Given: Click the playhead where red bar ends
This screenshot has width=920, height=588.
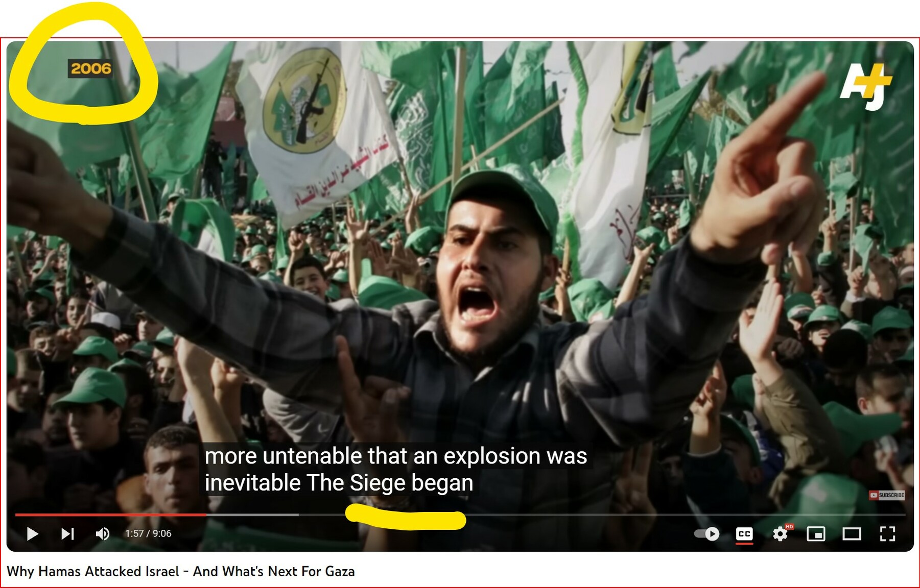Looking at the screenshot, I should pyautogui.click(x=207, y=514).
